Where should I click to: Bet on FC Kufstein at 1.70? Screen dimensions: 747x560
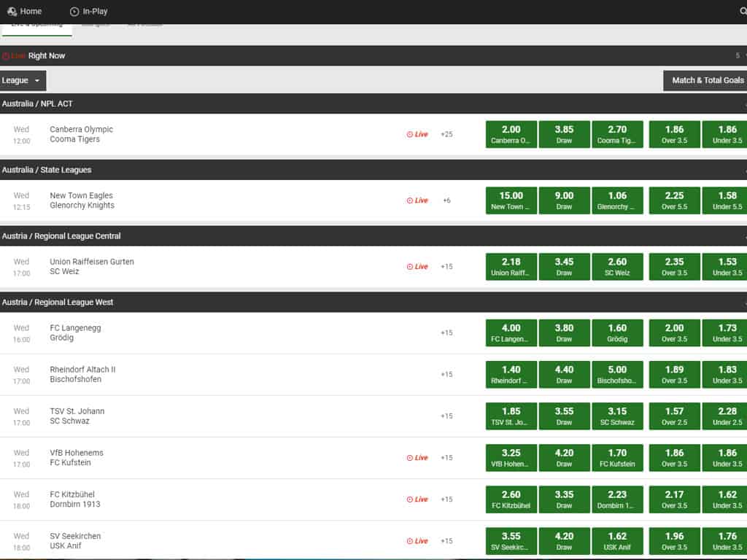click(617, 458)
